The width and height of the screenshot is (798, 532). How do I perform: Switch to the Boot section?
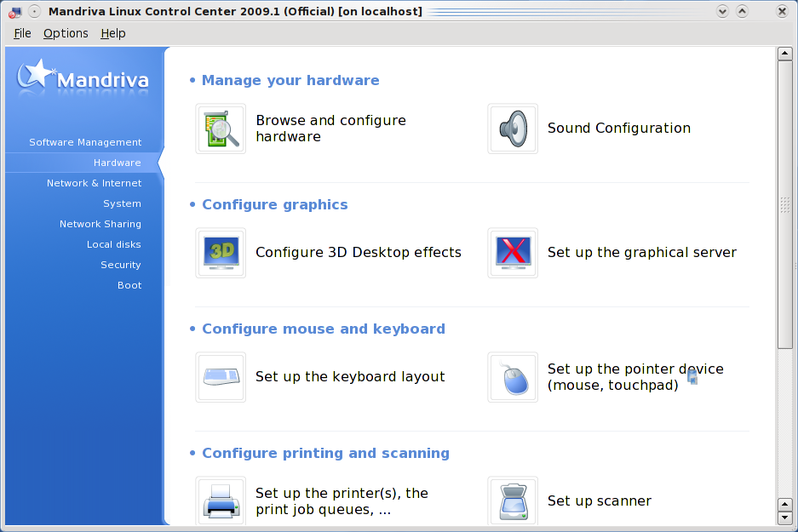pos(129,285)
